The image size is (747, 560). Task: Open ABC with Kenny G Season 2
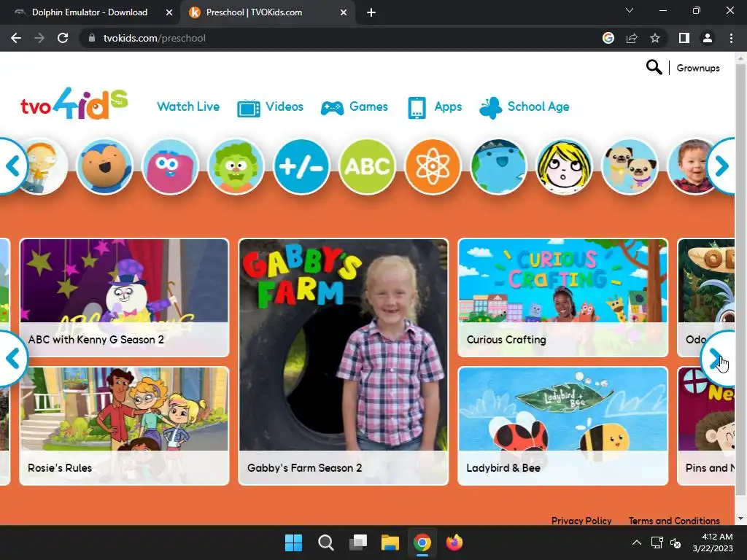124,297
